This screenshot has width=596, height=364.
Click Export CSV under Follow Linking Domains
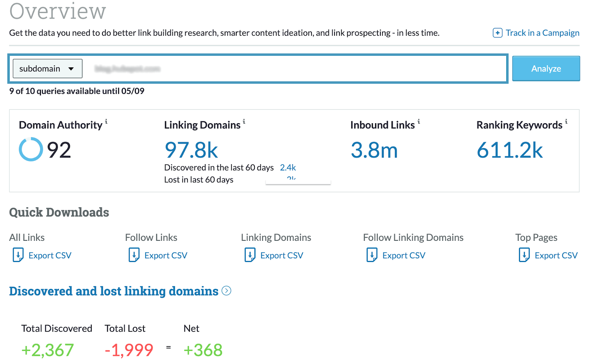[x=403, y=255]
